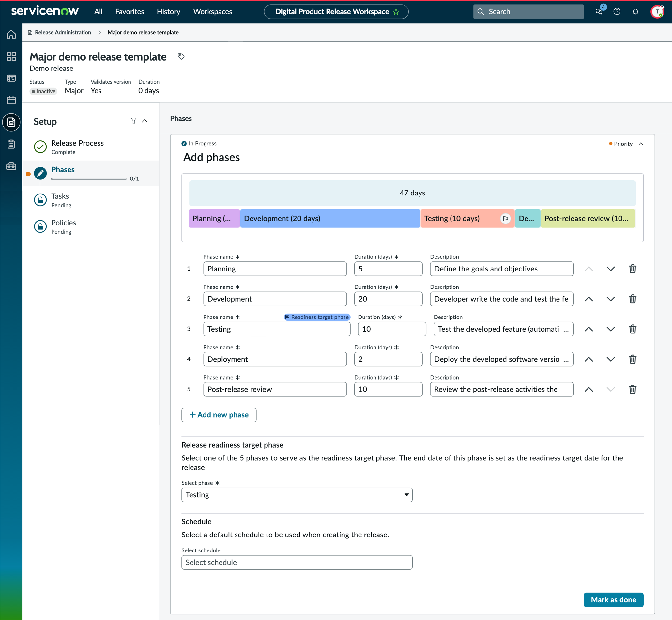Move the Development phase up
The height and width of the screenshot is (620, 672).
pyautogui.click(x=589, y=299)
